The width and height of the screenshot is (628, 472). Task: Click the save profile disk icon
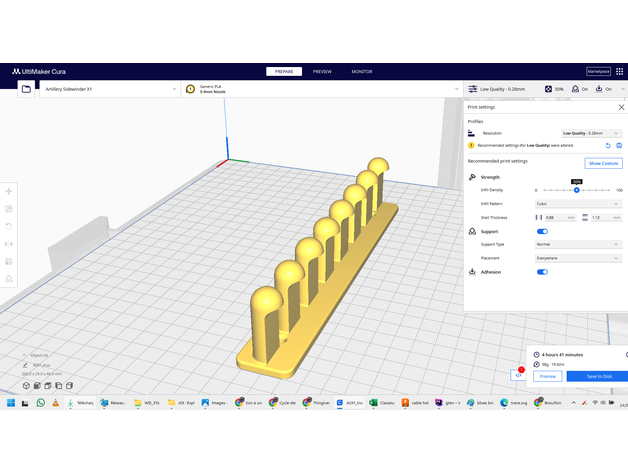pyautogui.click(x=619, y=145)
